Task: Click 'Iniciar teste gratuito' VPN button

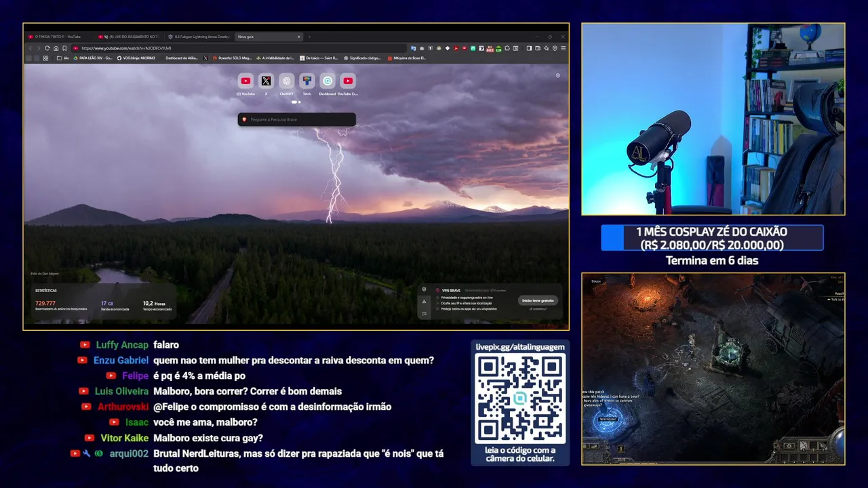Action: coord(538,300)
